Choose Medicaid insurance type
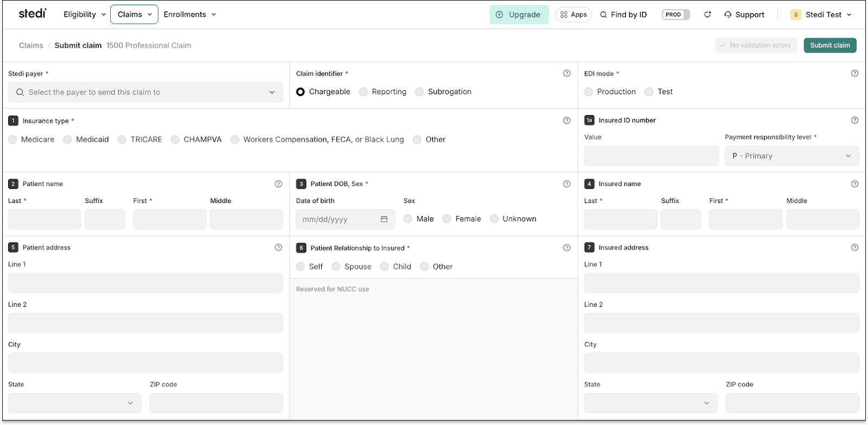This screenshot has width=868, height=425. pyautogui.click(x=67, y=139)
